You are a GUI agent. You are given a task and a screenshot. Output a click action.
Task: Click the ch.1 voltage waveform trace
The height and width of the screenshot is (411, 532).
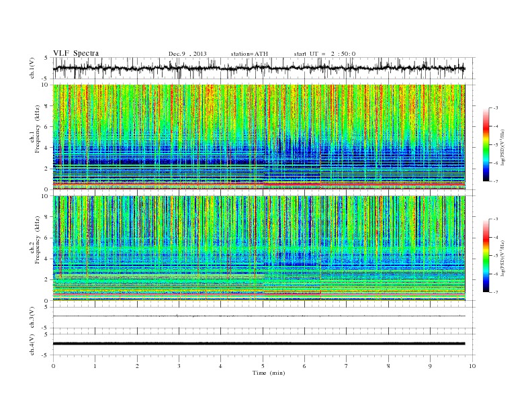click(259, 68)
